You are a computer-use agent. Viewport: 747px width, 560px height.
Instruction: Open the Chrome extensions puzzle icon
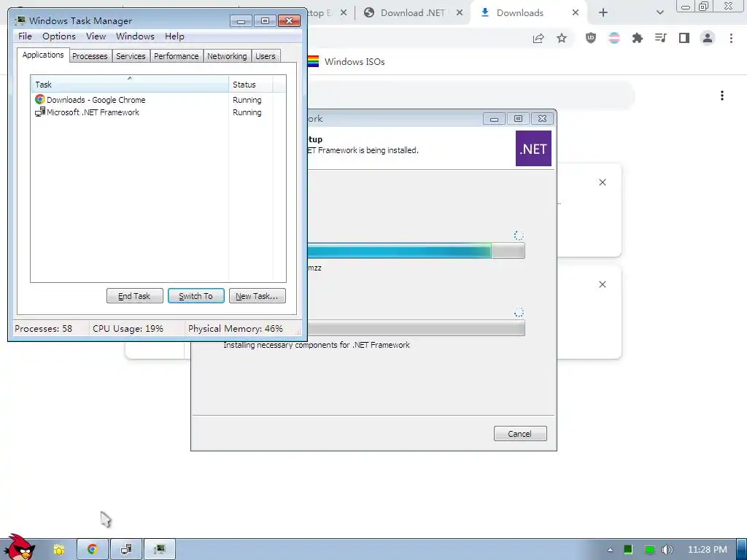637,38
